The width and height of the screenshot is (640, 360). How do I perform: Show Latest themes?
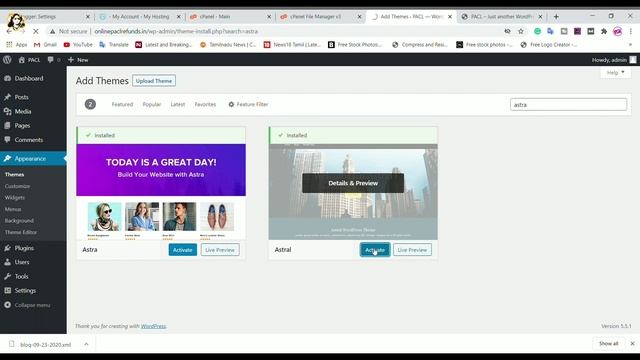tap(178, 104)
